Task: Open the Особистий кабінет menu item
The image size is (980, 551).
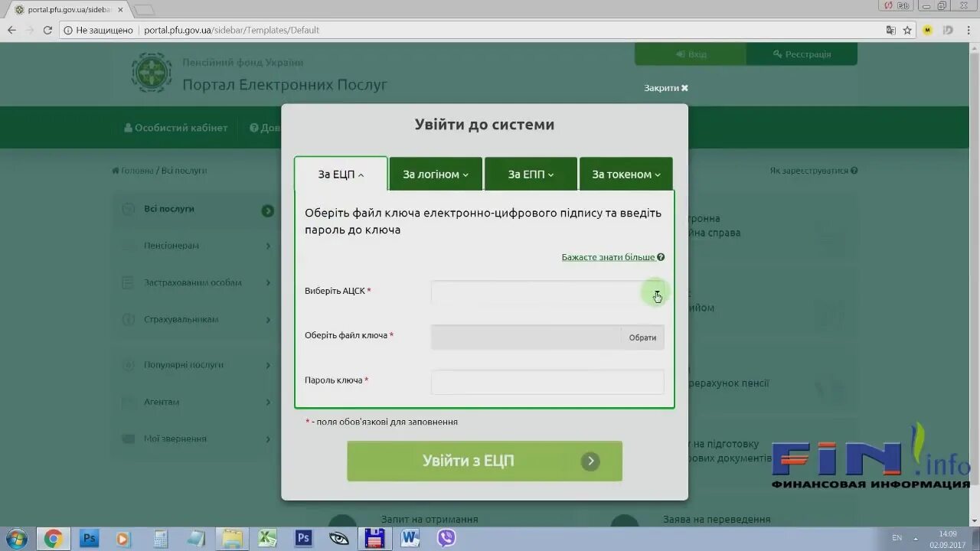Action: tap(176, 128)
